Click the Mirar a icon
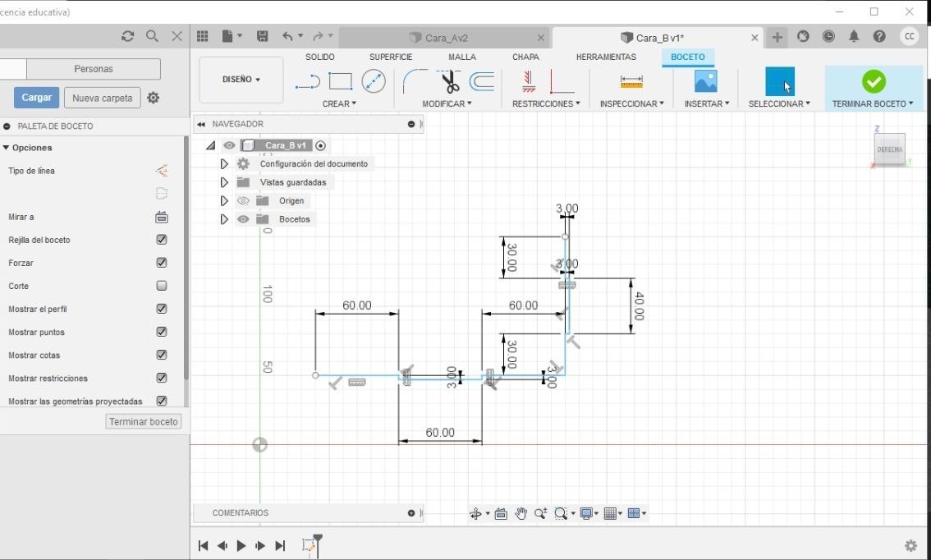This screenshot has height=560, width=931. pos(162,218)
